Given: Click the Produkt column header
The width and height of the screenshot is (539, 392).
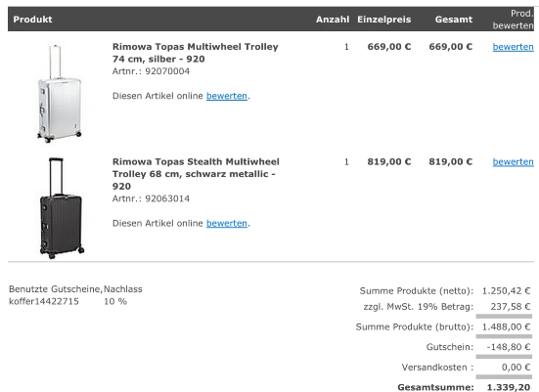Looking at the screenshot, I should tap(32, 20).
